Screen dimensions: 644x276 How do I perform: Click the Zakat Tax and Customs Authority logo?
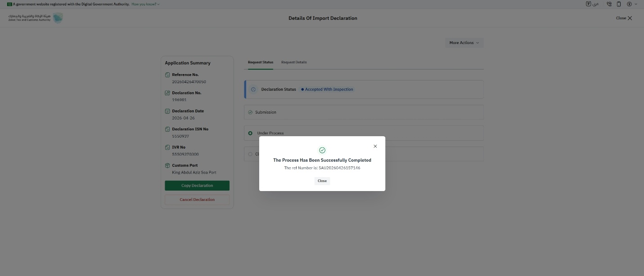(x=35, y=18)
